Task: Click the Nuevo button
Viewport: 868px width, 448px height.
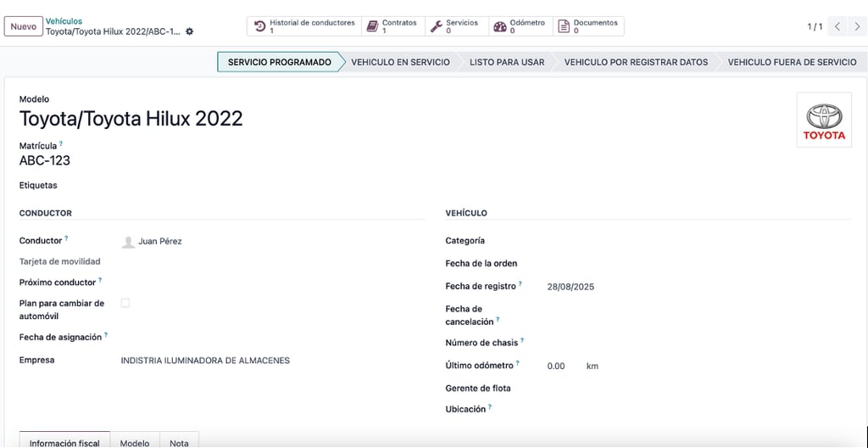Action: click(x=23, y=26)
